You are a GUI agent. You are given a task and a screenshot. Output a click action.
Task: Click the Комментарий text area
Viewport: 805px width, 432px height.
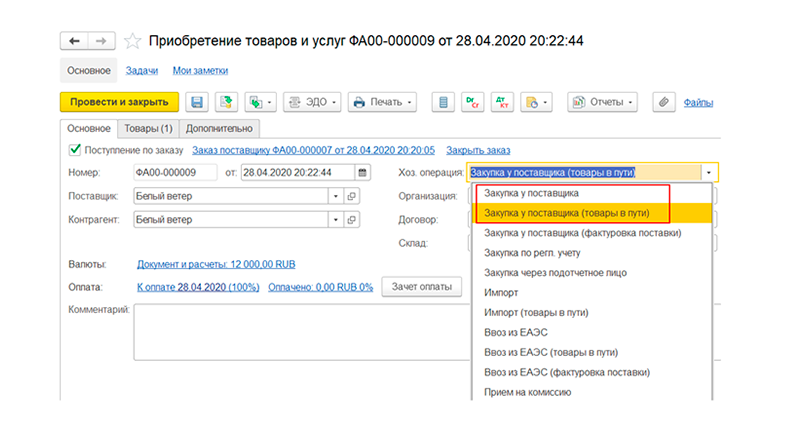[302, 332]
